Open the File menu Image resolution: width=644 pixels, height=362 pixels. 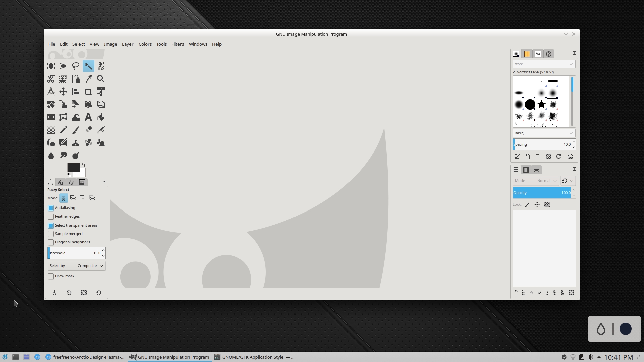point(52,44)
